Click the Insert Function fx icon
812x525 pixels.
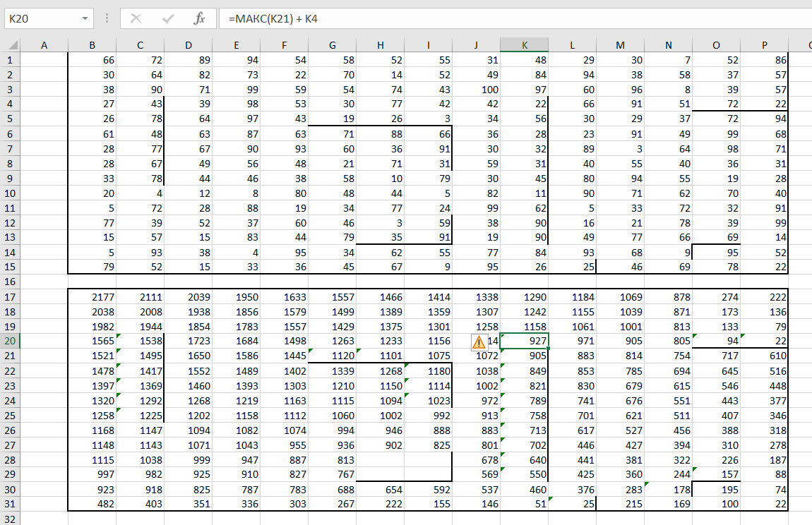click(199, 19)
